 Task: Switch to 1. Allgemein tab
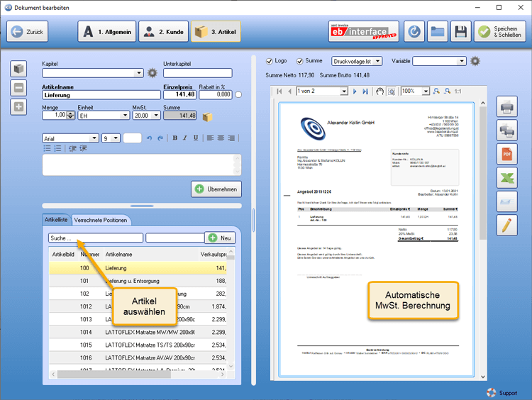click(x=107, y=31)
